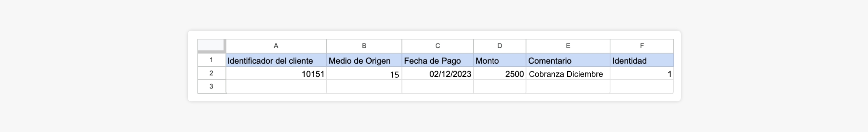Select column A header
Screen dimensions: 868x132
click(276, 46)
